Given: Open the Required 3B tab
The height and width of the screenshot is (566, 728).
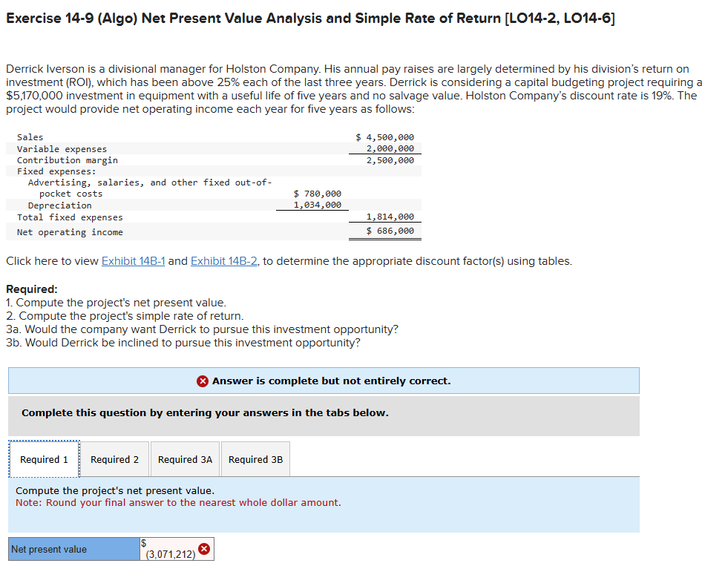Looking at the screenshot, I should pyautogui.click(x=255, y=458).
